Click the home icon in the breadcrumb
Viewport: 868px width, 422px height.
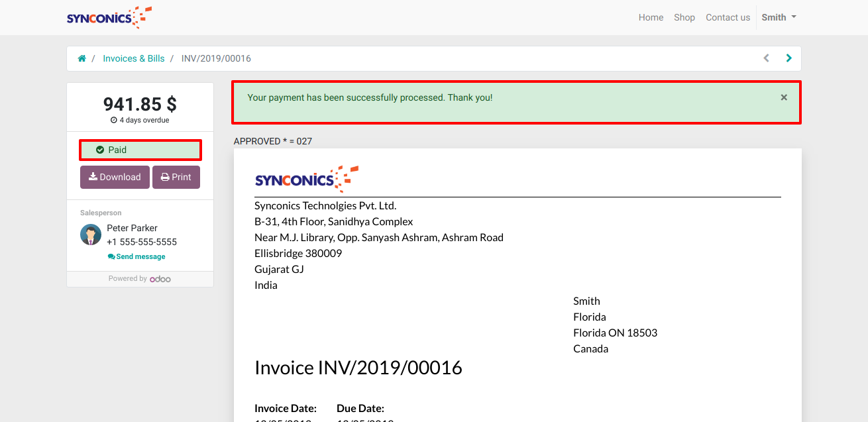(82, 58)
